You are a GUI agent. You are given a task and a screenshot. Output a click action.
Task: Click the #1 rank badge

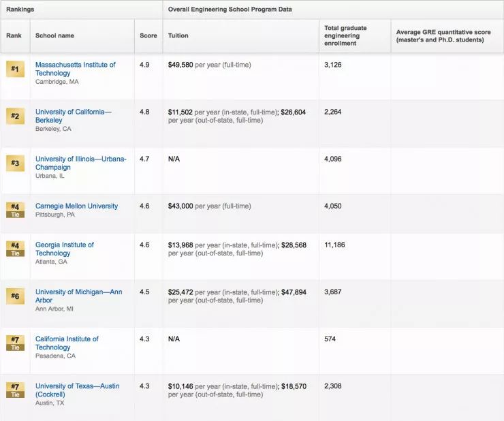click(x=15, y=68)
